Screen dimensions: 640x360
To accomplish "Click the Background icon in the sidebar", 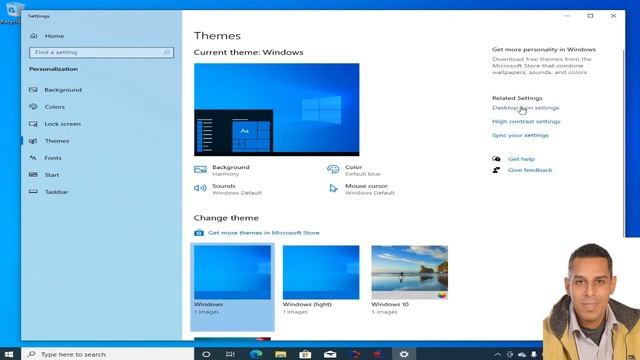I will 33,90.
